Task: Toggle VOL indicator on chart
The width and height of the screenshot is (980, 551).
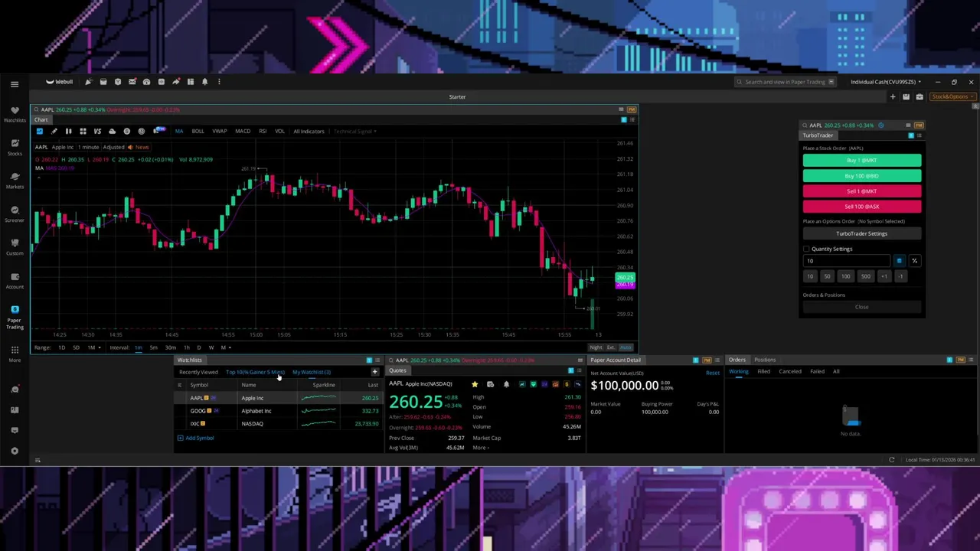Action: click(x=279, y=132)
